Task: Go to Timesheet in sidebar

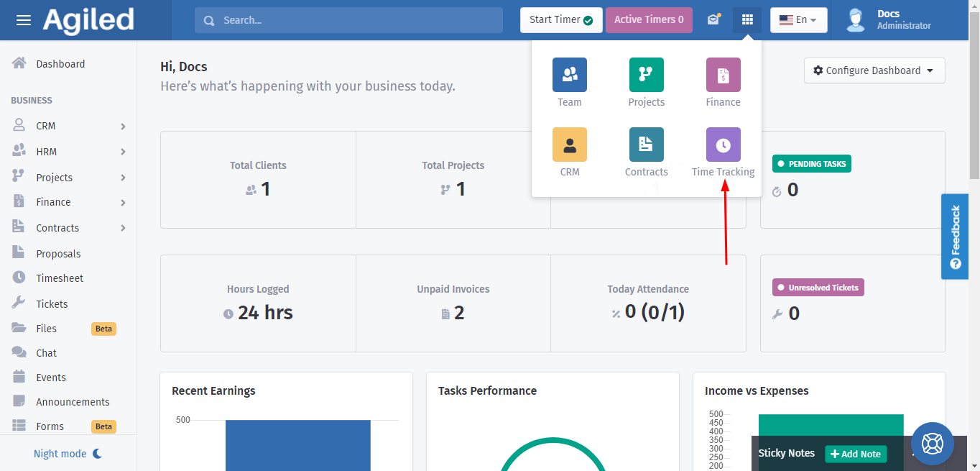Action: point(60,278)
